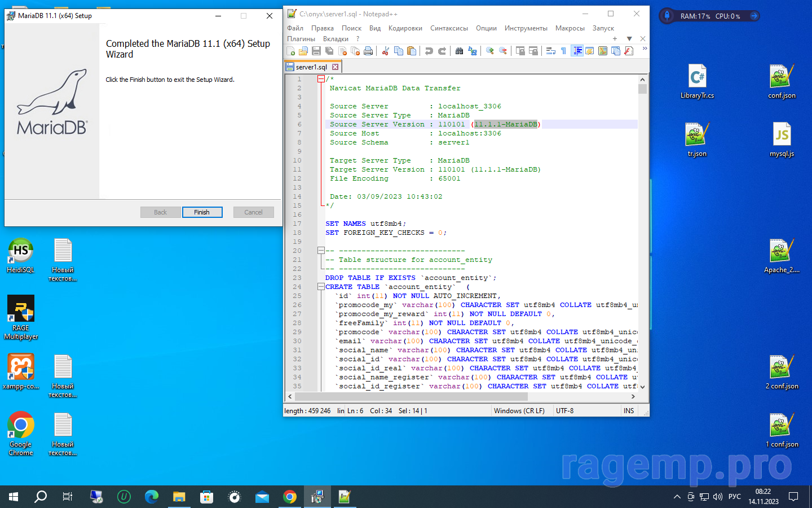This screenshot has width=812, height=508.
Task: Click the Undo arrow icon
Action: click(429, 51)
